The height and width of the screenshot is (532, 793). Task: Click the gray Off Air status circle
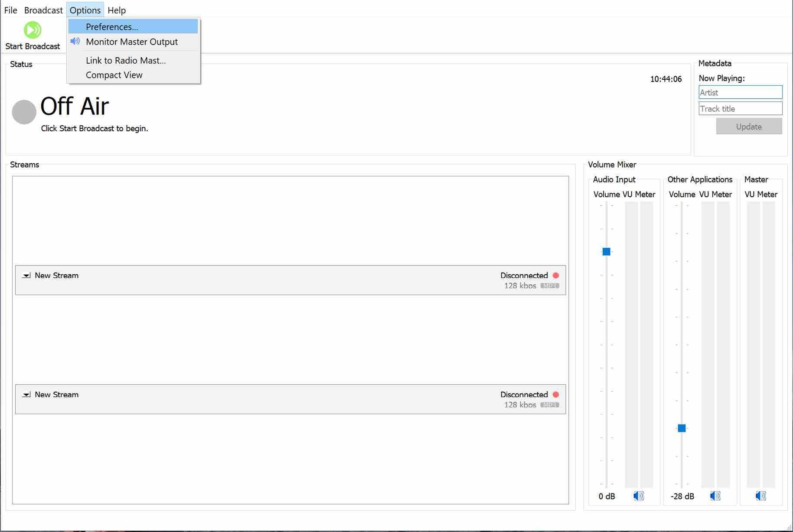point(23,111)
